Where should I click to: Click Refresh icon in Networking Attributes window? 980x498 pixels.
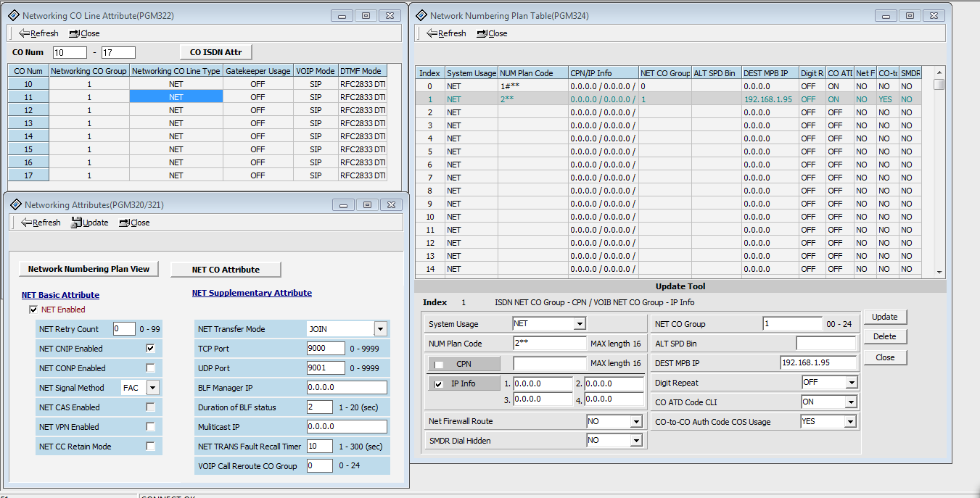click(x=26, y=223)
